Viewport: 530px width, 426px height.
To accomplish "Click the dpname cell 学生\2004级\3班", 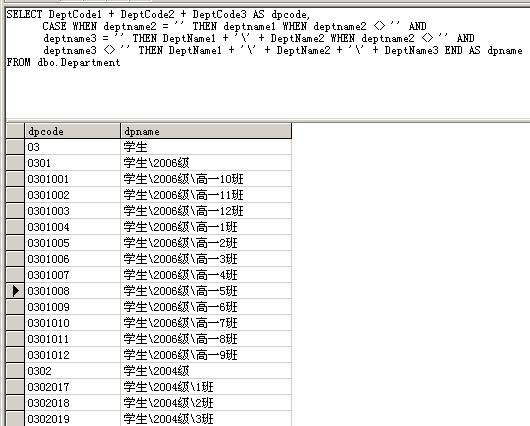I will (x=206, y=419).
